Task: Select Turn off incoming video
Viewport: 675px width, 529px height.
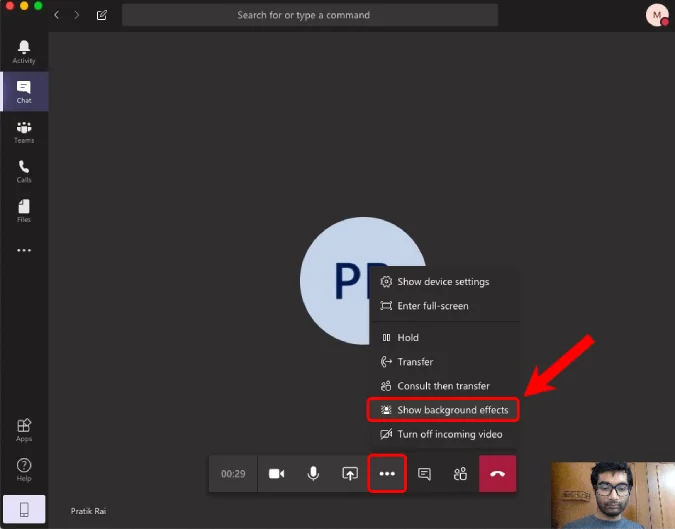Action: point(445,434)
